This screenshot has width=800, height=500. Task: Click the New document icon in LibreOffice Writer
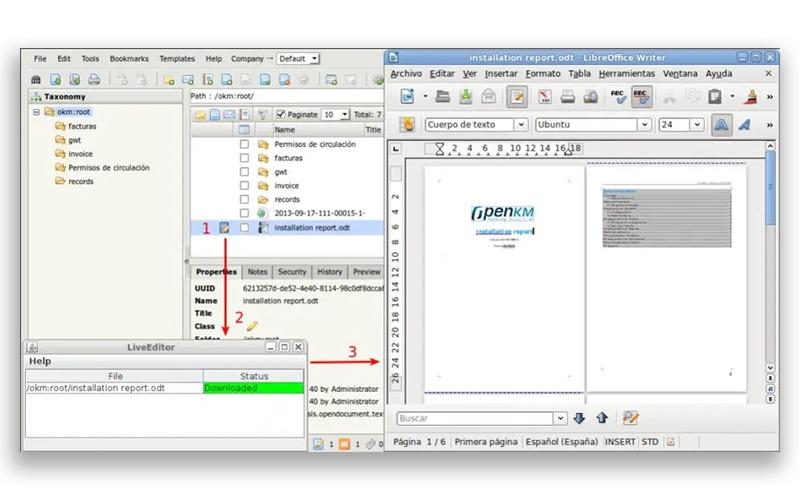(x=407, y=96)
